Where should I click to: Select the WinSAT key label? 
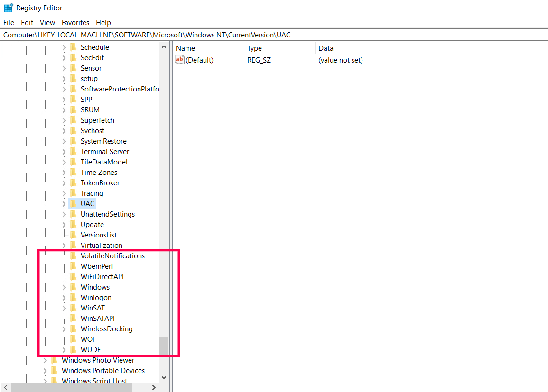(93, 308)
